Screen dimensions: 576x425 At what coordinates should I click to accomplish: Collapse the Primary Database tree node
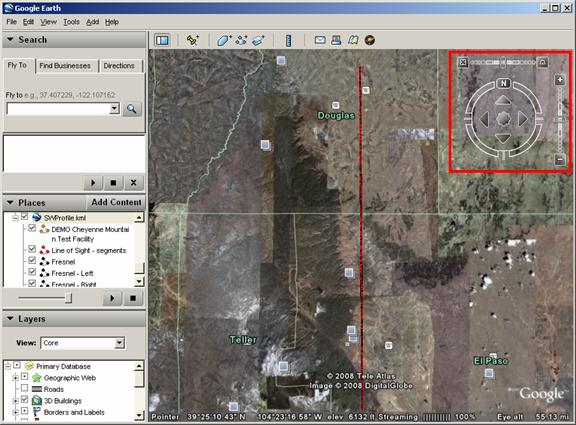pos(8,366)
